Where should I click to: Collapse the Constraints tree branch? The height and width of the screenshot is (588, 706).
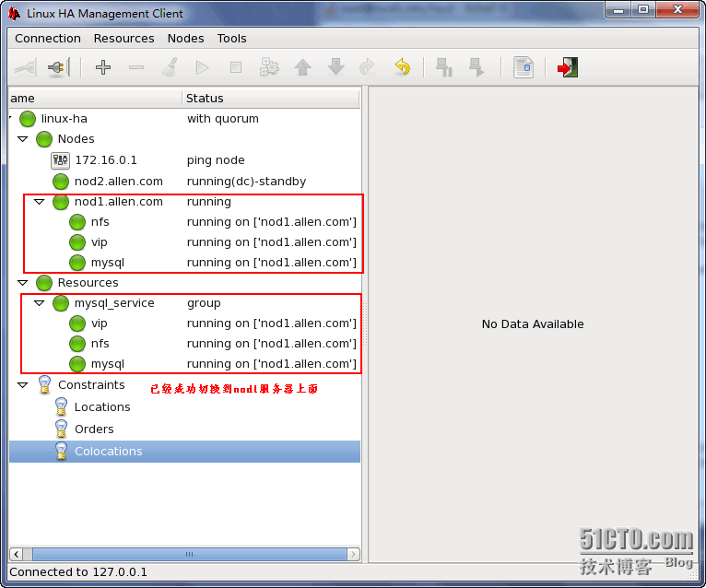tap(22, 385)
